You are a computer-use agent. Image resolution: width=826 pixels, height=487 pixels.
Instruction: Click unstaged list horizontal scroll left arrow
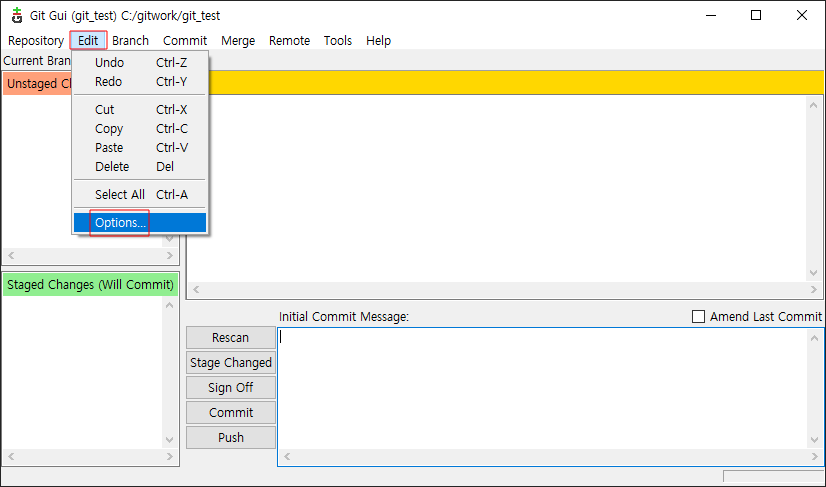[11, 256]
